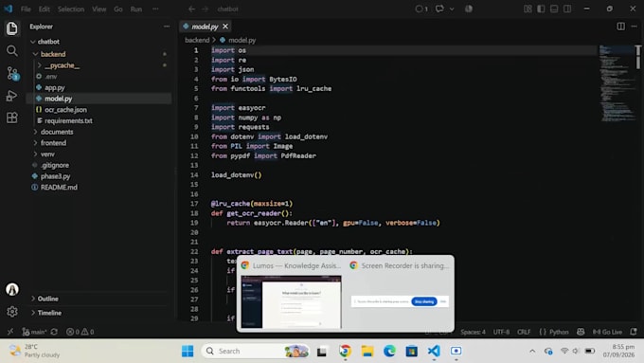Split the editor right
644x363 pixels.
pyautogui.click(x=620, y=27)
